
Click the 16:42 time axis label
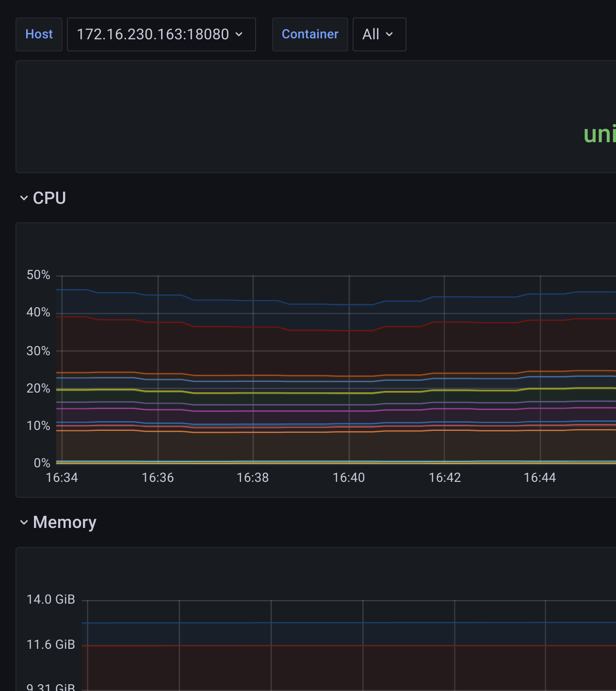(445, 477)
